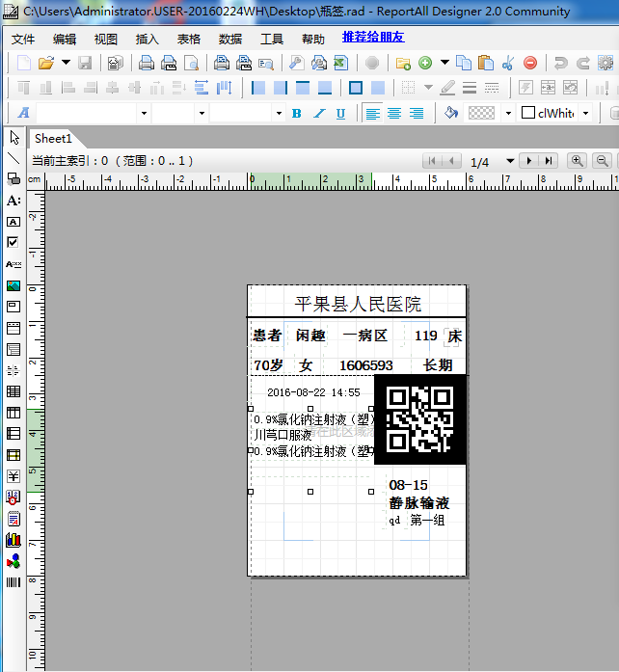Open the 工具 menu
Viewport: 619px width, 672px height.
coord(272,40)
